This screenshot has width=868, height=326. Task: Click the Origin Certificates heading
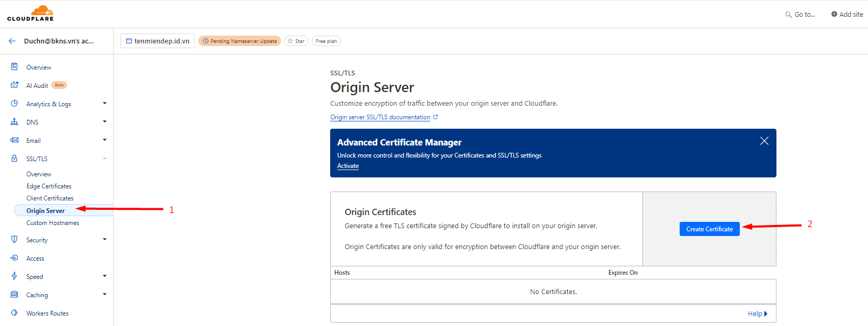pyautogui.click(x=380, y=212)
